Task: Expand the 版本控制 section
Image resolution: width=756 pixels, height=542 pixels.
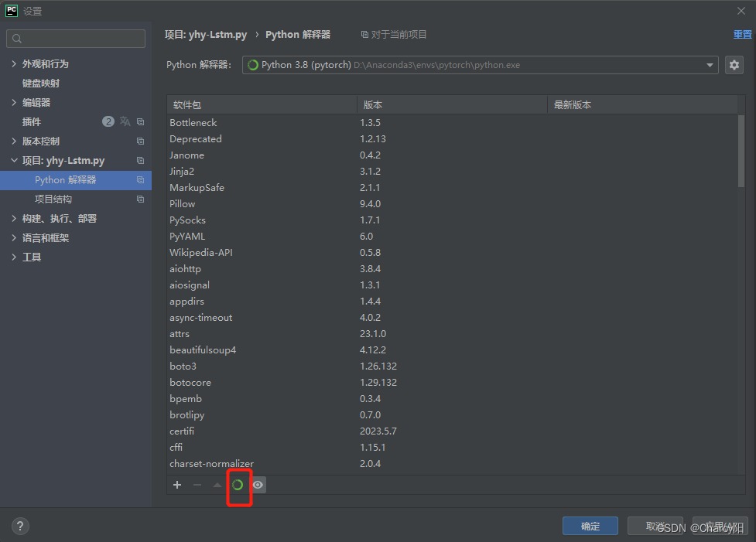Action: pyautogui.click(x=14, y=141)
